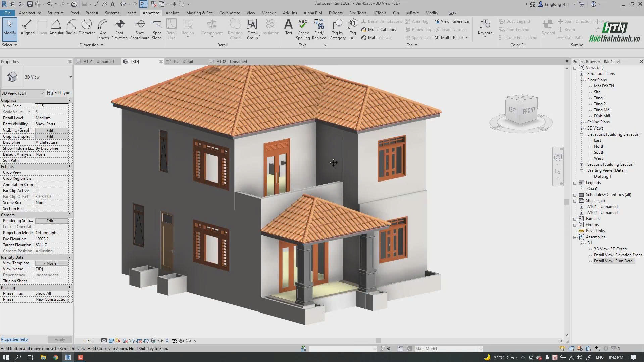This screenshot has height=362, width=644.
Task: Enable the Crop View checkbox
Action: pos(38,173)
